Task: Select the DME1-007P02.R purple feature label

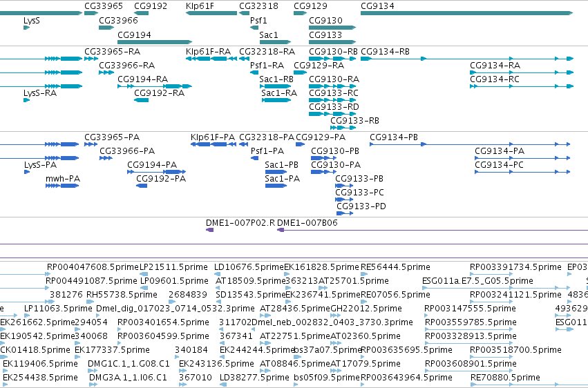Action: point(240,223)
